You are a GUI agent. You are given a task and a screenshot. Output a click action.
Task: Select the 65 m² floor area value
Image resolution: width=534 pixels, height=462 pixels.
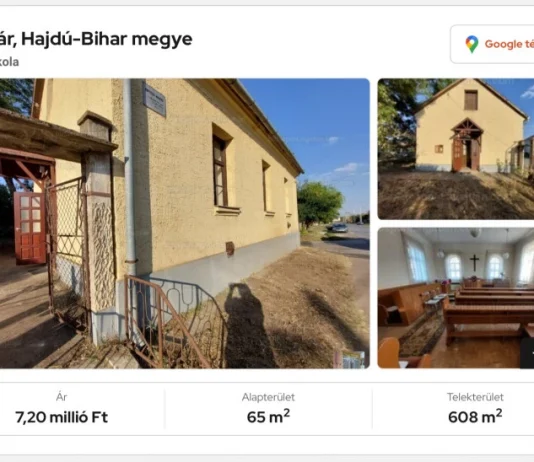click(x=268, y=416)
